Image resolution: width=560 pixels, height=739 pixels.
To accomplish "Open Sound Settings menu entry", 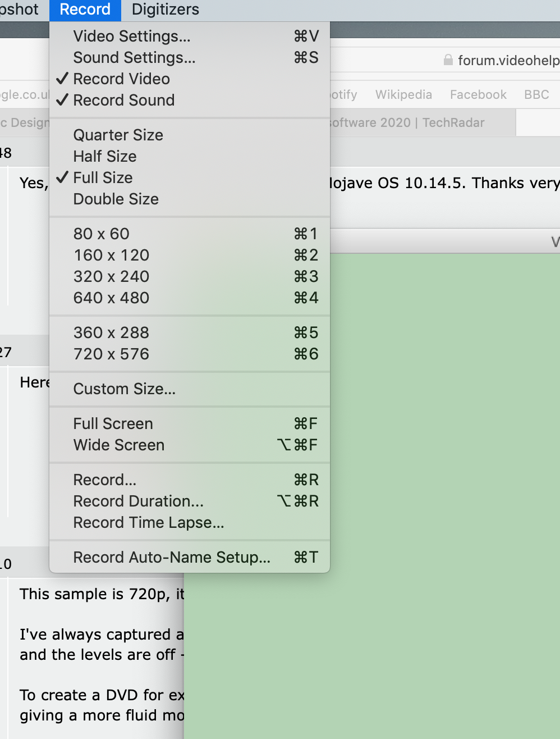I will click(x=134, y=58).
